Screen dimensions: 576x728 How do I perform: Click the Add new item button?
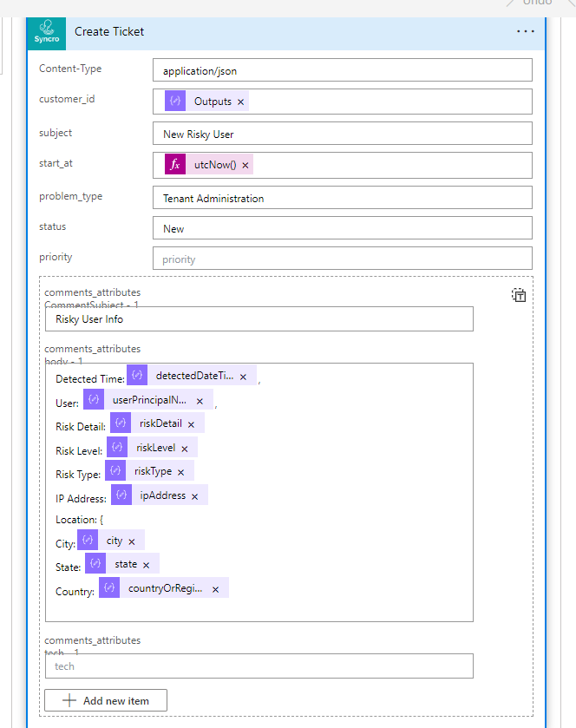tap(106, 700)
